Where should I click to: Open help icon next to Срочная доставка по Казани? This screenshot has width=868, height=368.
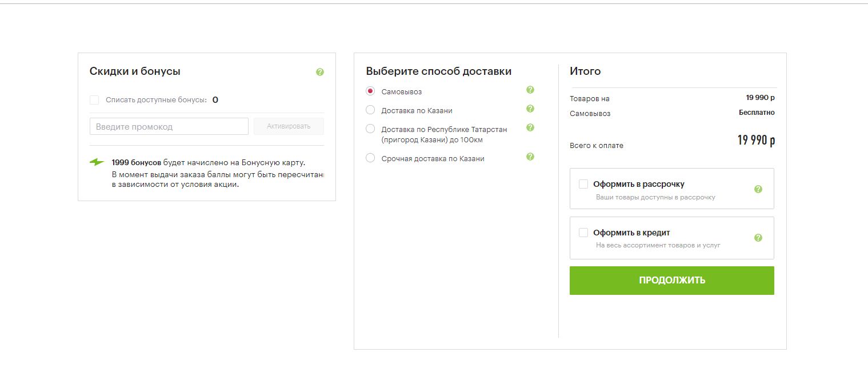(x=530, y=157)
